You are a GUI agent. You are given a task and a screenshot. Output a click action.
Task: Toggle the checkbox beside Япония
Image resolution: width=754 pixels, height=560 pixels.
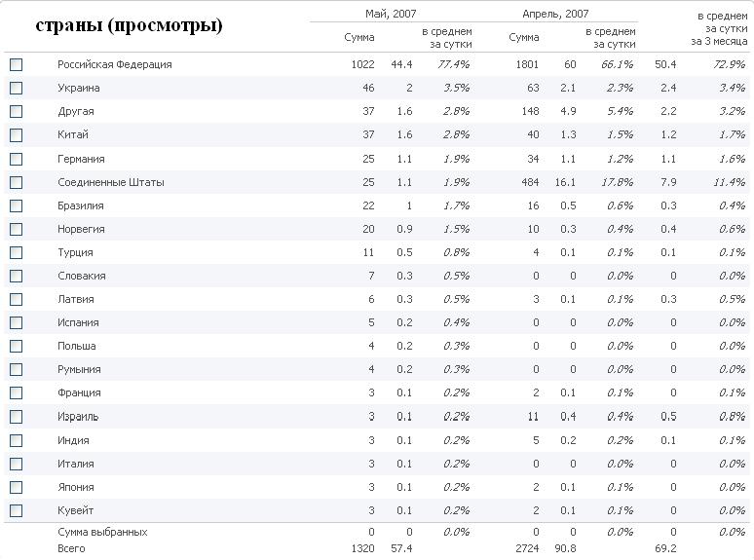16,487
